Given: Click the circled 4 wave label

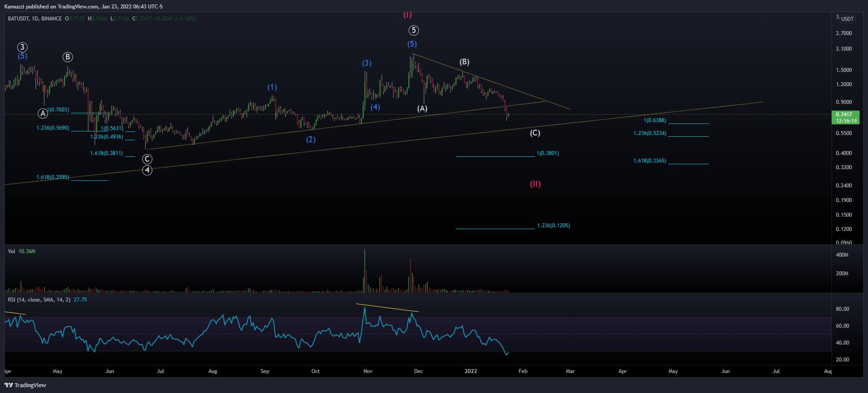Looking at the screenshot, I should click(147, 170).
